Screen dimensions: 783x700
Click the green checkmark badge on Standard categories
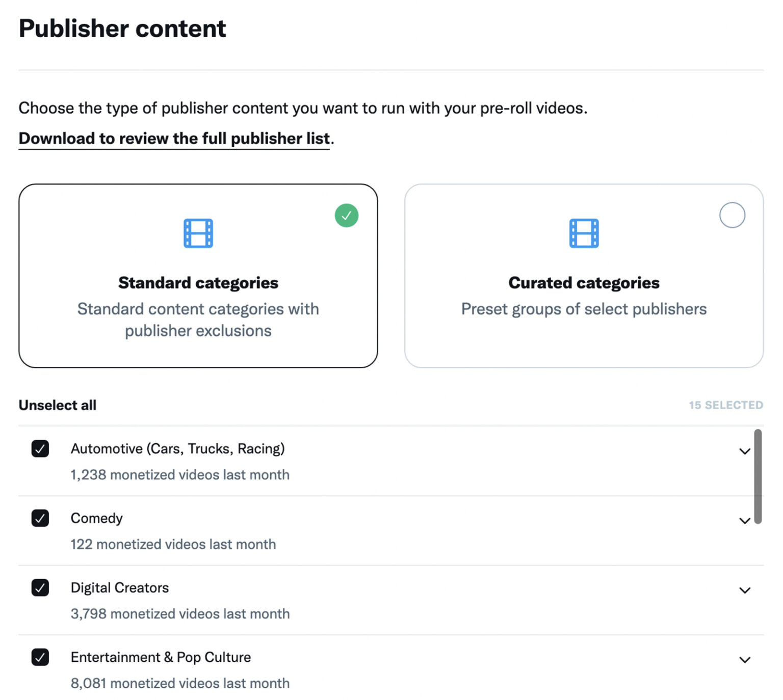coord(347,216)
